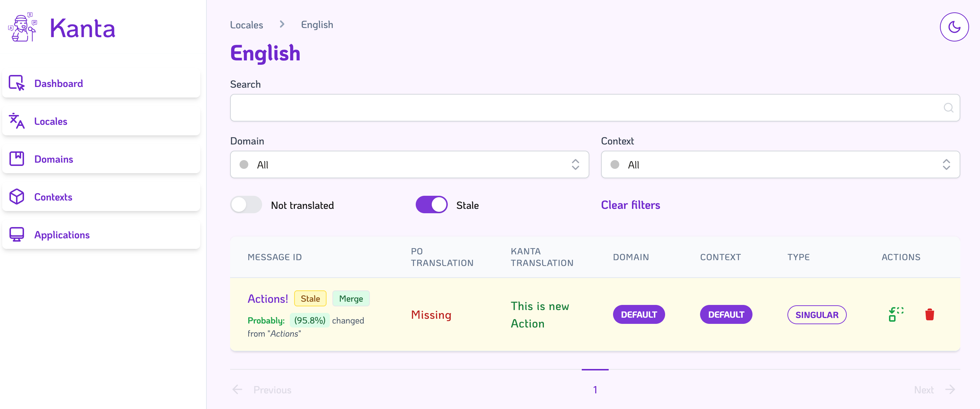Image resolution: width=980 pixels, height=409 pixels.
Task: Click the breadcrumb chevron after Locales
Action: 282,25
